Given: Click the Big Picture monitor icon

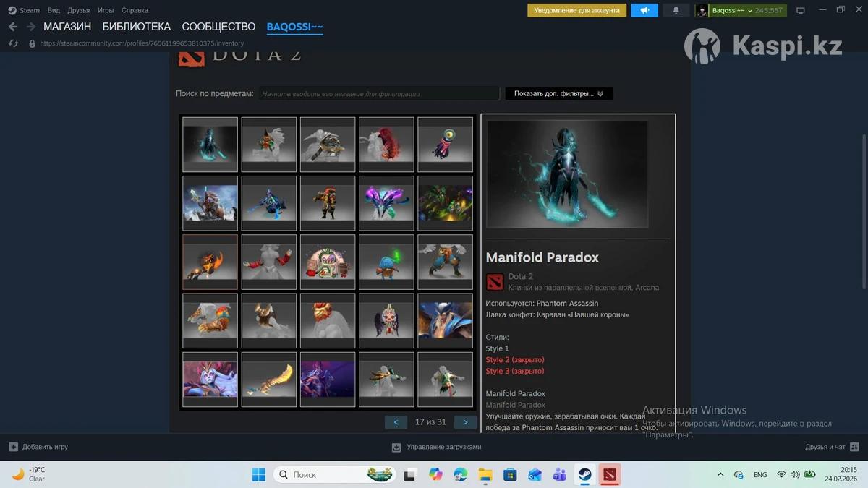Looking at the screenshot, I should pos(801,10).
